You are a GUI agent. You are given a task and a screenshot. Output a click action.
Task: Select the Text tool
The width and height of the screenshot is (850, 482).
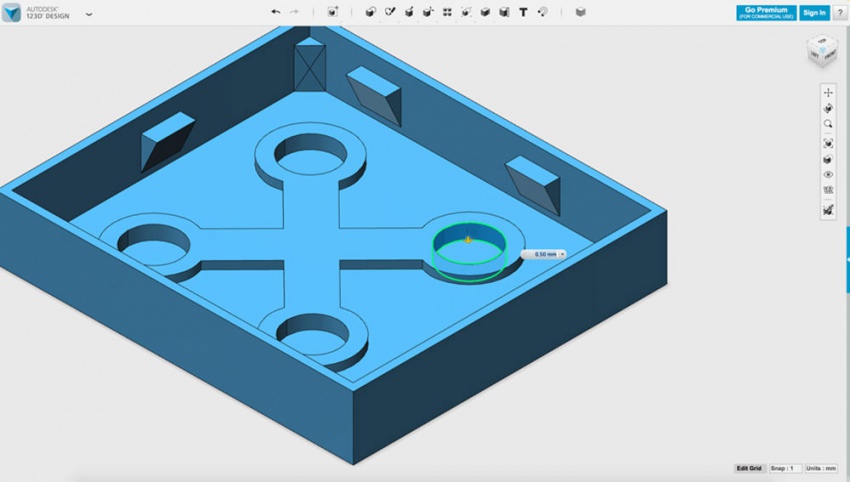pyautogui.click(x=523, y=12)
